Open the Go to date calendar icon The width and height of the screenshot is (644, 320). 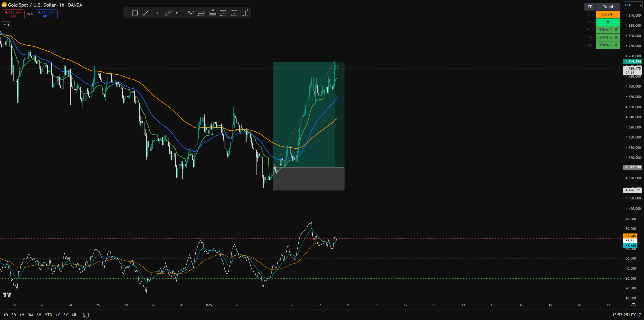point(86,315)
